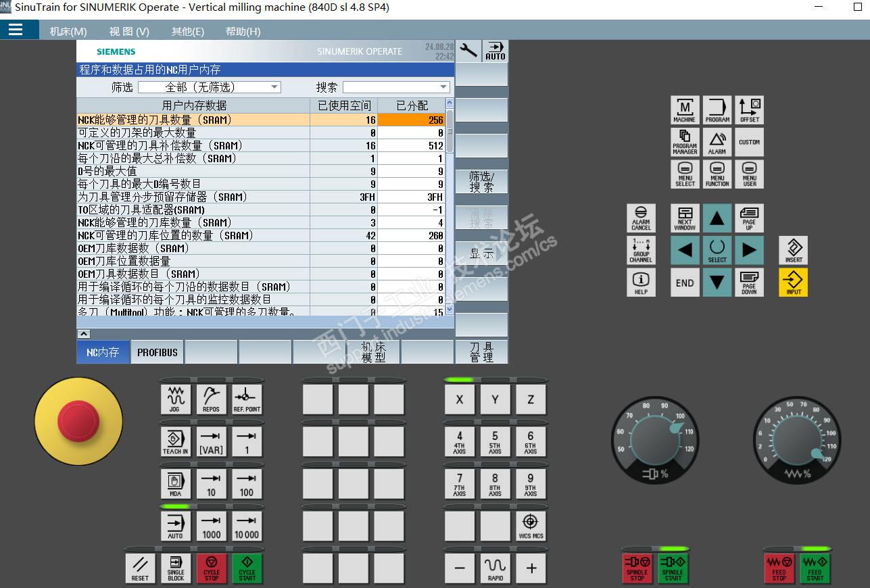This screenshot has height=588, width=870.
Task: Click the END key
Action: click(x=685, y=283)
